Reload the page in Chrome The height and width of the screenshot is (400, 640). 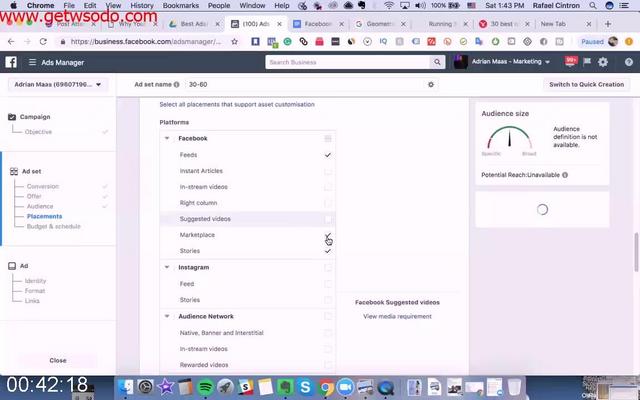click(x=43, y=42)
